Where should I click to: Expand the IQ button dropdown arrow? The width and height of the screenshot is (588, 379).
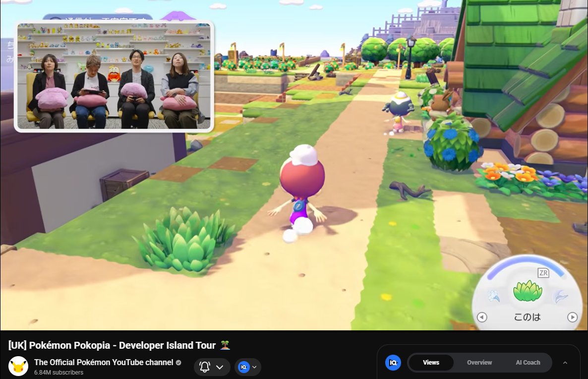coord(255,367)
